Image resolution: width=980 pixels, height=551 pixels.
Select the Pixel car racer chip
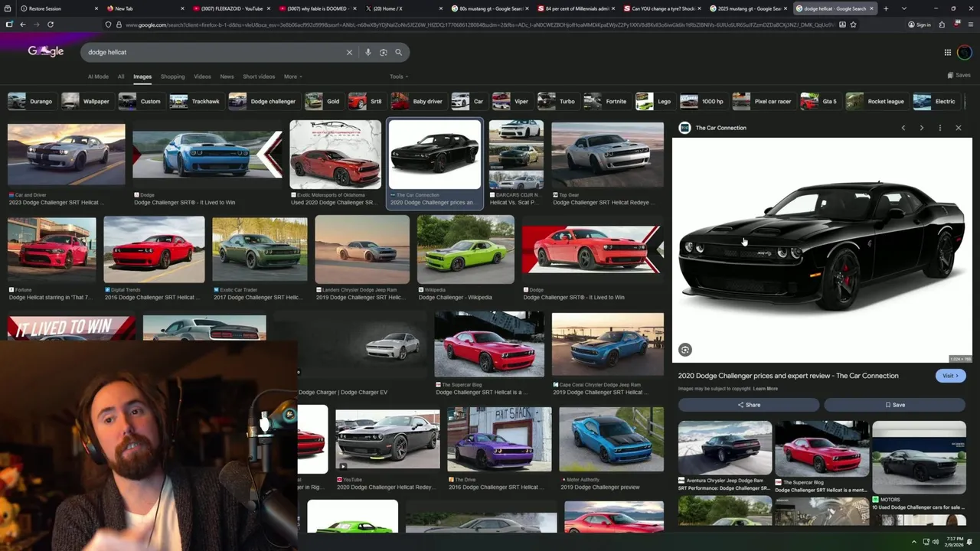click(x=763, y=101)
